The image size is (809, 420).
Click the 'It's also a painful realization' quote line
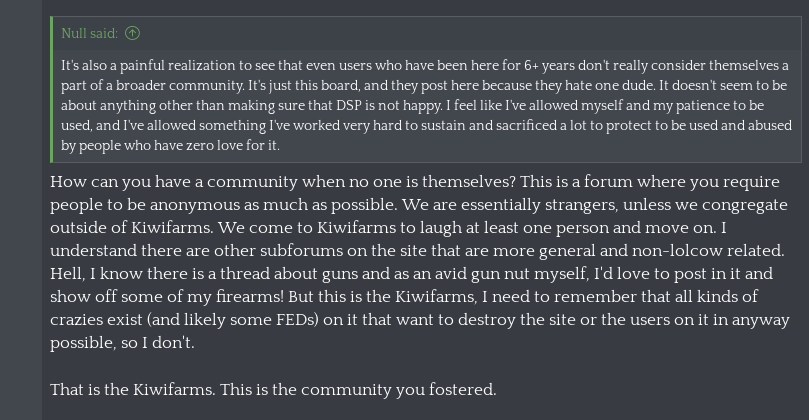click(425, 66)
